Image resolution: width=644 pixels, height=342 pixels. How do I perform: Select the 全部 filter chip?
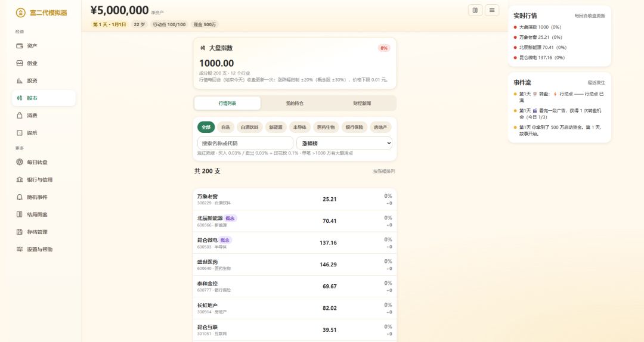point(206,128)
